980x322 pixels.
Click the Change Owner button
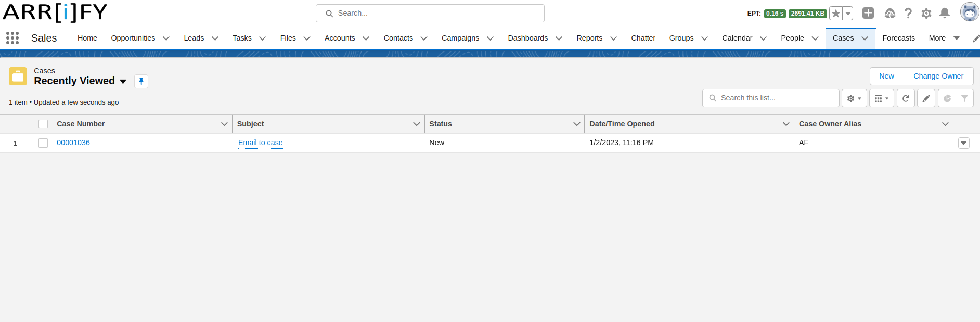938,76
